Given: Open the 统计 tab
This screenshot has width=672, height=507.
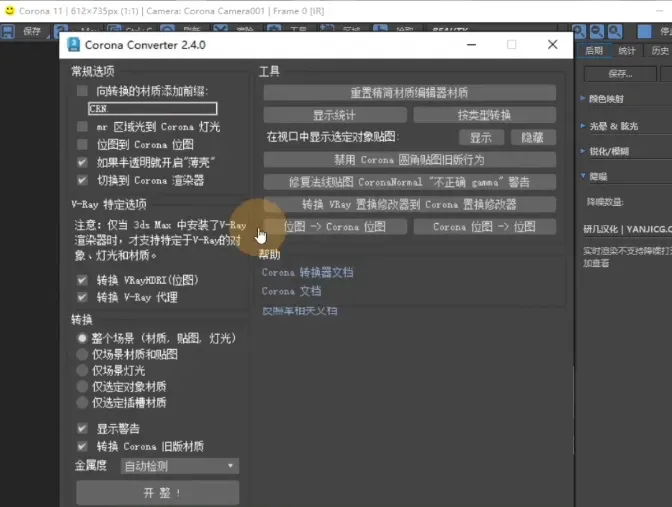Looking at the screenshot, I should tap(627, 51).
